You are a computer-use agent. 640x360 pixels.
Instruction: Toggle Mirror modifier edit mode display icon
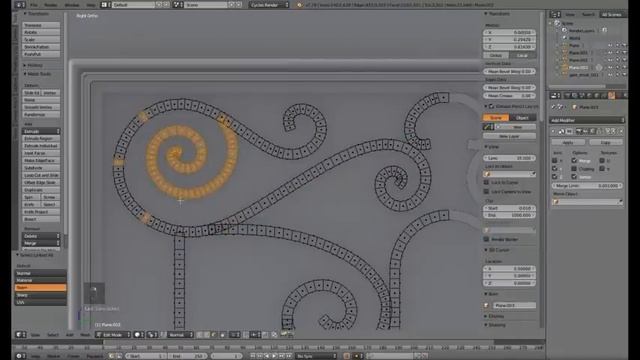[593, 131]
